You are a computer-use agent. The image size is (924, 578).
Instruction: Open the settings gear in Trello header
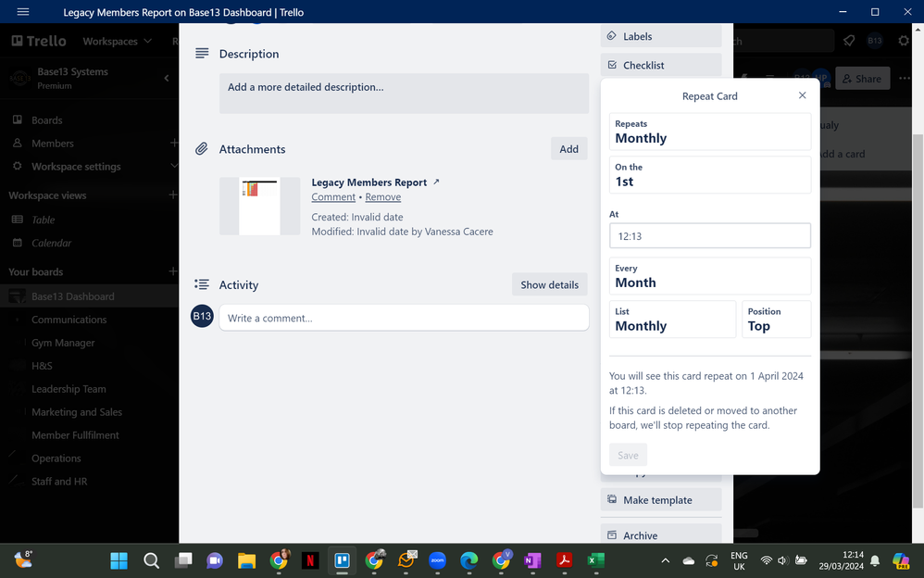tap(904, 41)
